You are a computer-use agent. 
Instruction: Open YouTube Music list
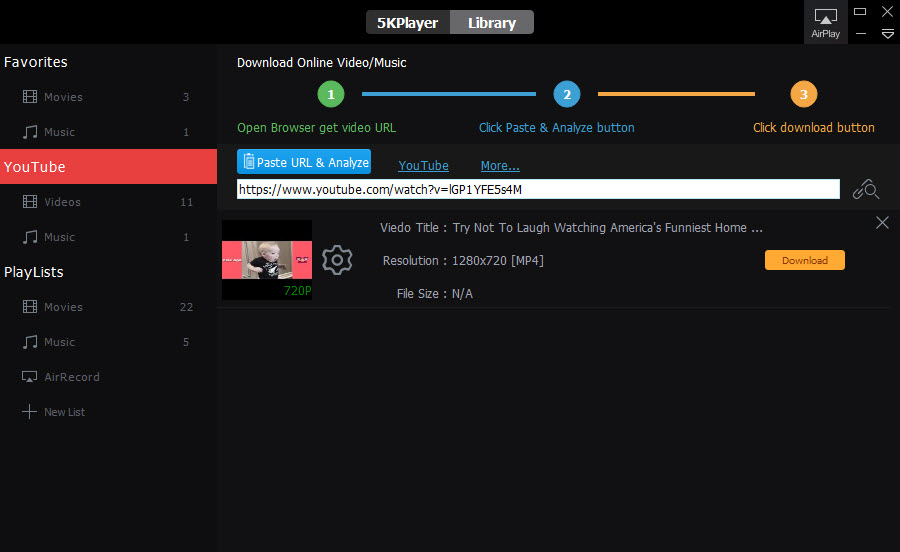[x=108, y=237]
